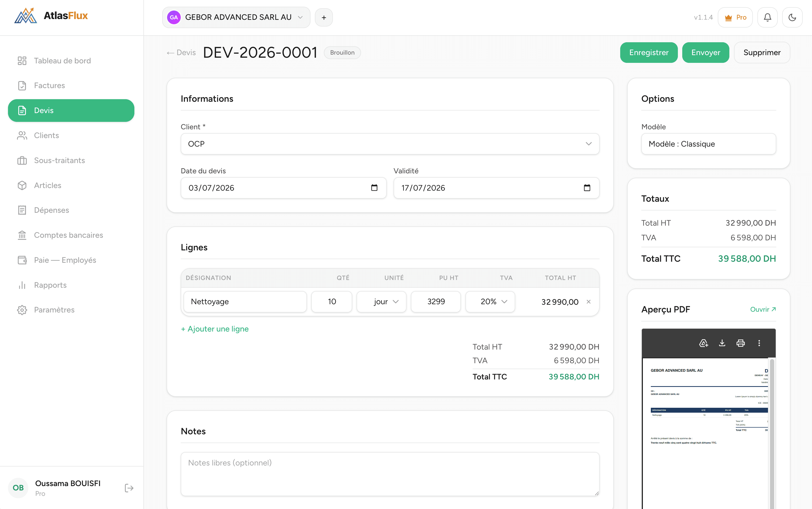The height and width of the screenshot is (509, 812).
Task: Expand the Client dropdown showing OCP
Action: 390,144
